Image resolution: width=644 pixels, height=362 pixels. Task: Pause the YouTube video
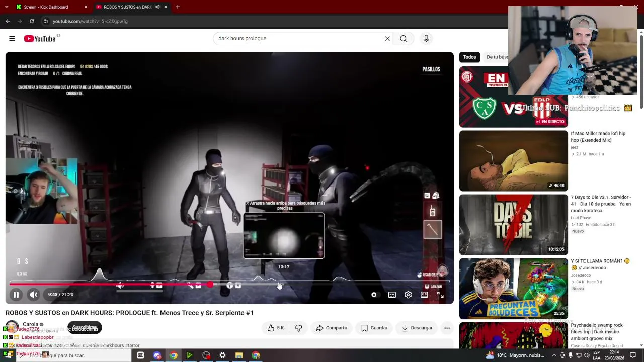(16, 295)
